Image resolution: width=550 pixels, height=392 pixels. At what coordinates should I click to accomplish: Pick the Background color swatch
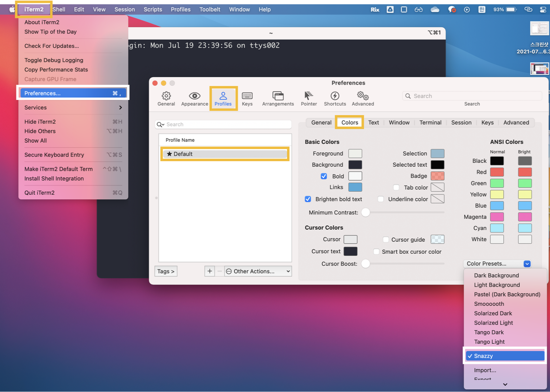coord(355,165)
